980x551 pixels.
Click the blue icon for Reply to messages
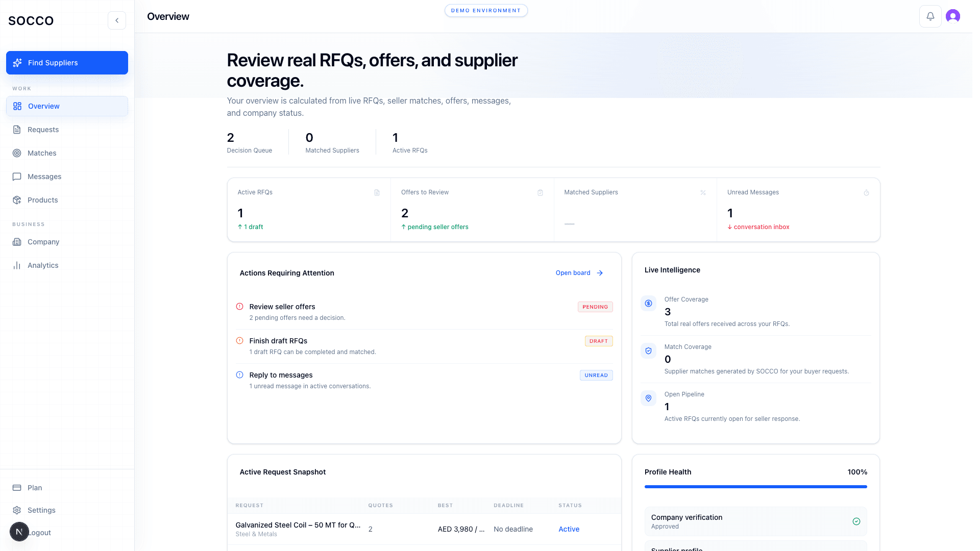click(239, 375)
